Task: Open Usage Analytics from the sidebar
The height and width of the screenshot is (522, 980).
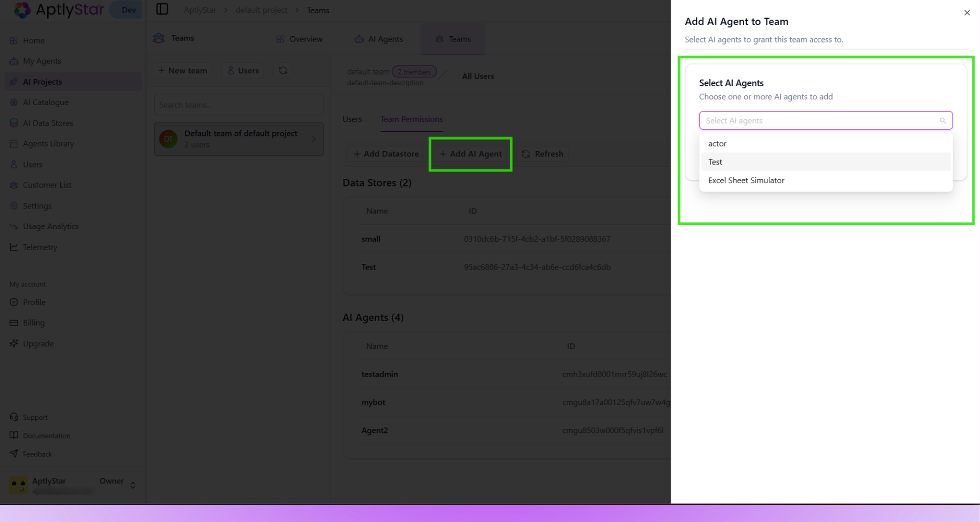Action: pyautogui.click(x=50, y=226)
